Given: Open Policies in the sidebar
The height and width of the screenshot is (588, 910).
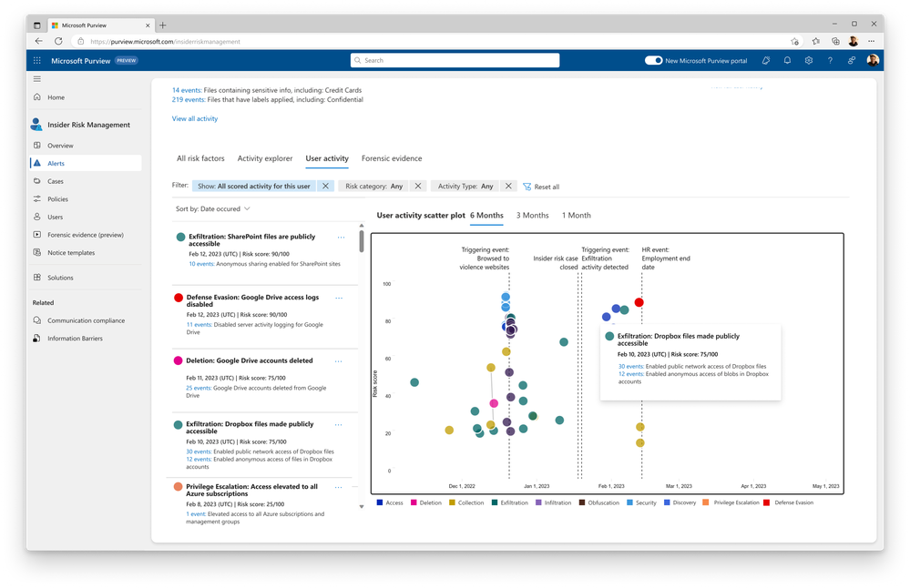Looking at the screenshot, I should [x=57, y=199].
